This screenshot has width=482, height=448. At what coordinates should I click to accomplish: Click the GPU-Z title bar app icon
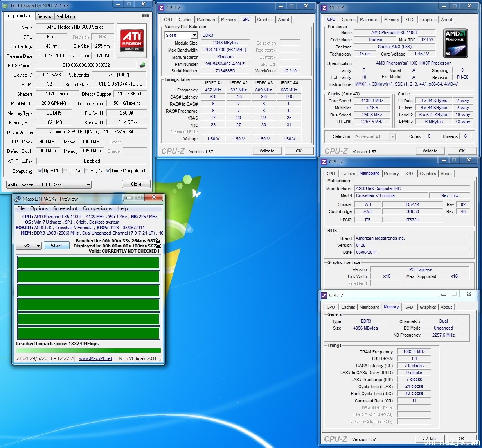5,5
